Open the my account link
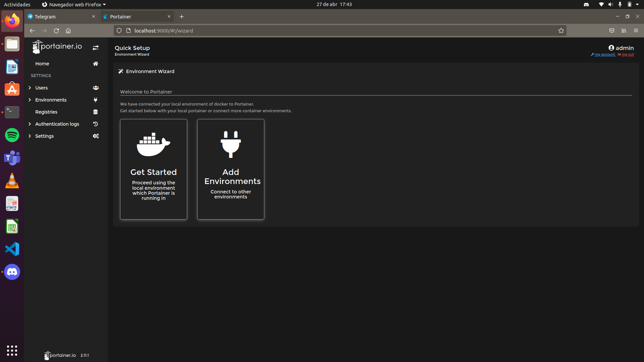 pyautogui.click(x=604, y=55)
